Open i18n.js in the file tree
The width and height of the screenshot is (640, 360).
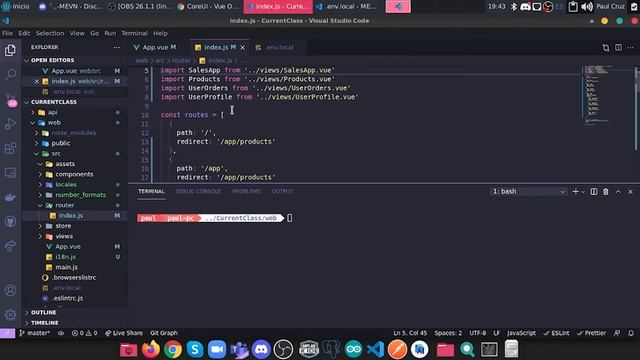click(65, 257)
